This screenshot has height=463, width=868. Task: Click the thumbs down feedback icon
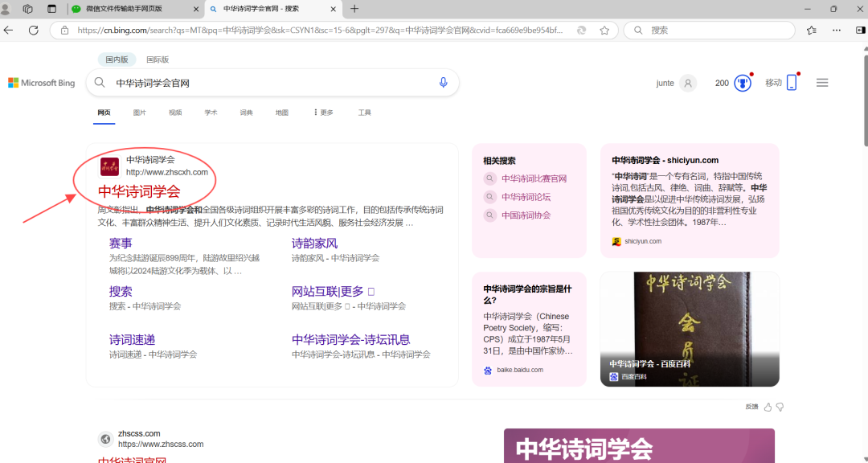point(780,407)
